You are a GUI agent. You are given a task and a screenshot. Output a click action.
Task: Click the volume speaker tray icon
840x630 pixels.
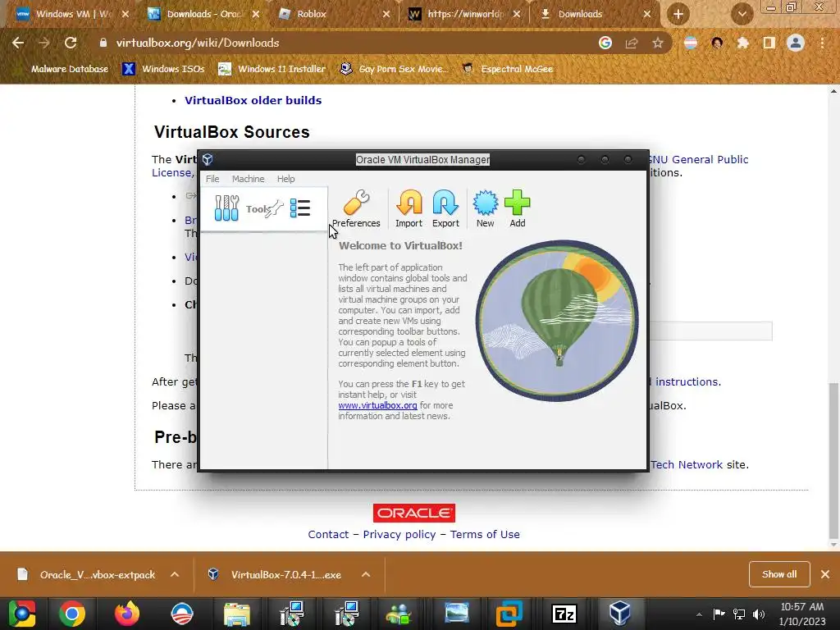coord(759,614)
